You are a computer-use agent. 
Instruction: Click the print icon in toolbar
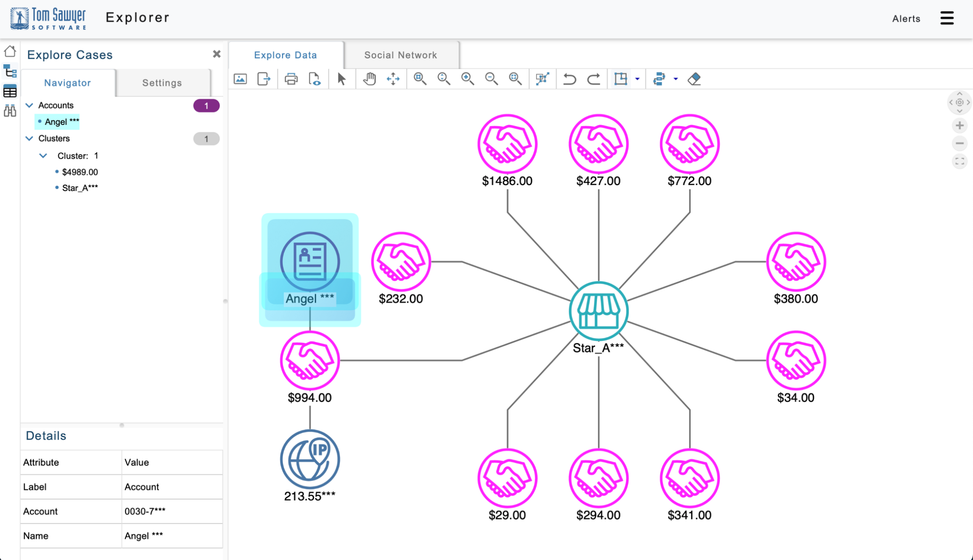pos(291,79)
